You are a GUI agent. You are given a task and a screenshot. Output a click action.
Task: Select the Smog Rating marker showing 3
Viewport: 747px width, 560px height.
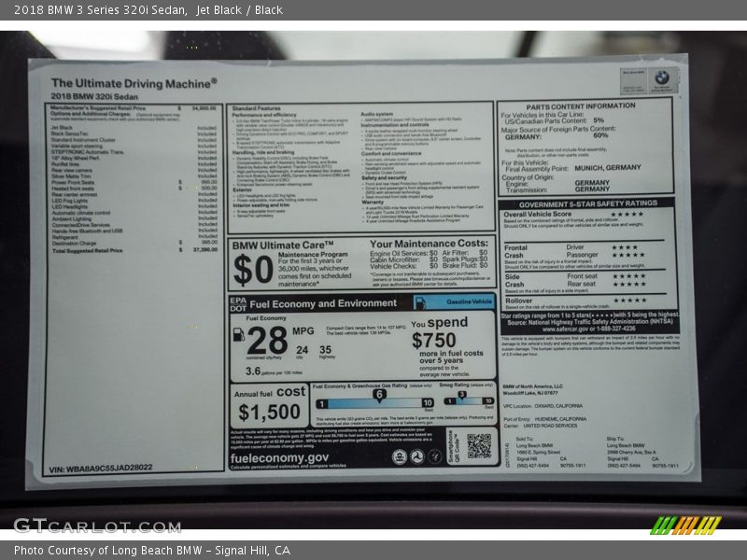(x=462, y=395)
